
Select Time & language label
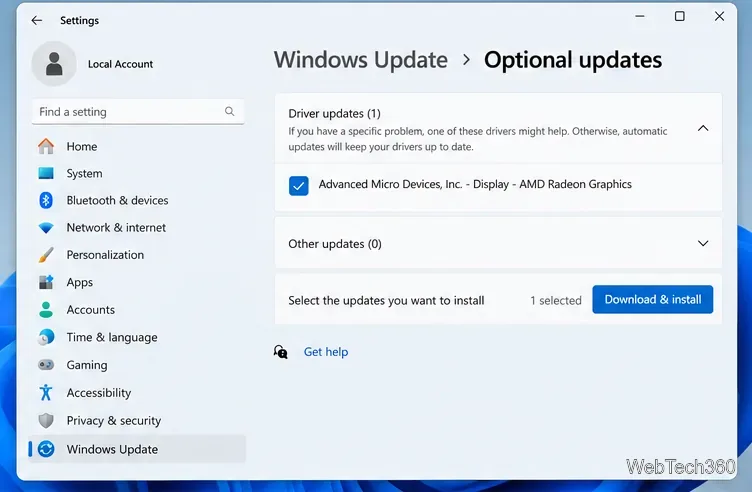[x=112, y=338]
